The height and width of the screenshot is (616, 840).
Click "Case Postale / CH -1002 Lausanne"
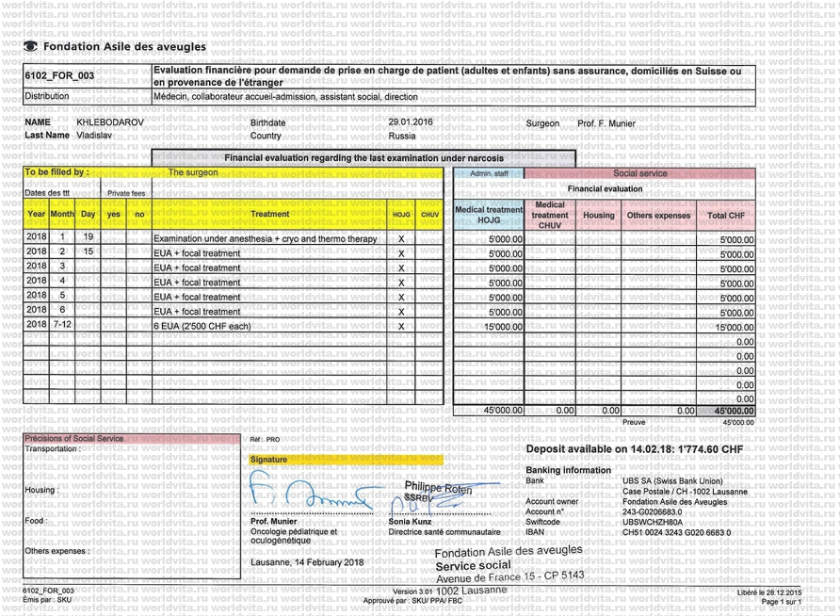coord(685,491)
